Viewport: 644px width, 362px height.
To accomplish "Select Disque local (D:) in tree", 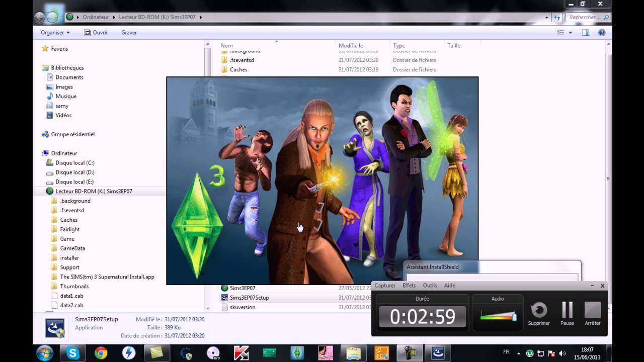I will tap(75, 172).
